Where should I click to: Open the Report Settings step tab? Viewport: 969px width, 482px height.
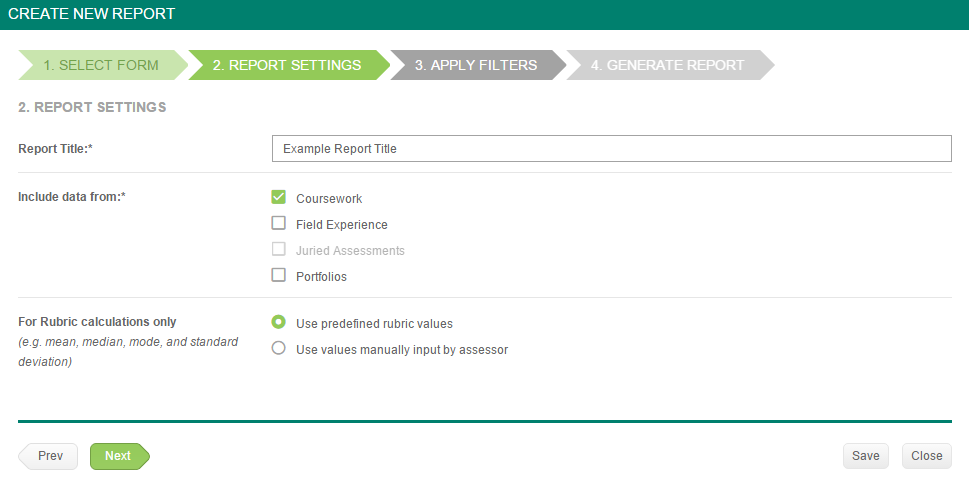pyautogui.click(x=287, y=65)
